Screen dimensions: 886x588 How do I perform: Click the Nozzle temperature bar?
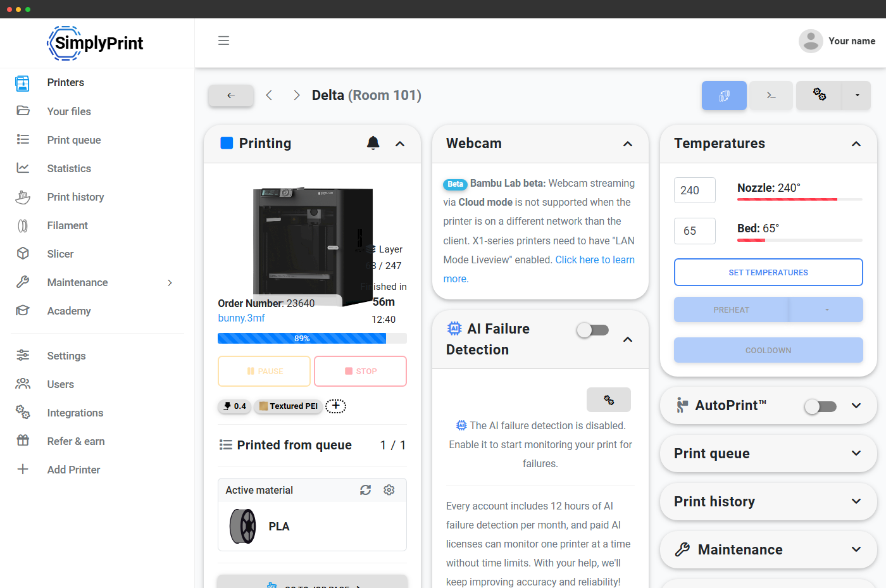click(x=800, y=199)
